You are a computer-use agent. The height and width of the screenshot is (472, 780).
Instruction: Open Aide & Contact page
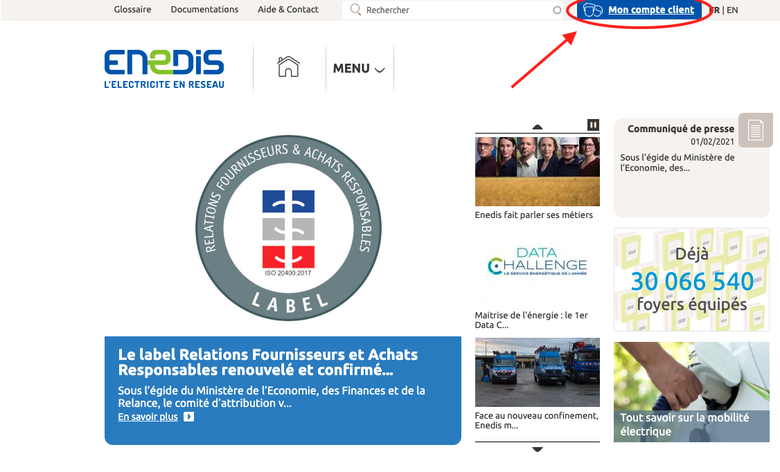coord(288,10)
